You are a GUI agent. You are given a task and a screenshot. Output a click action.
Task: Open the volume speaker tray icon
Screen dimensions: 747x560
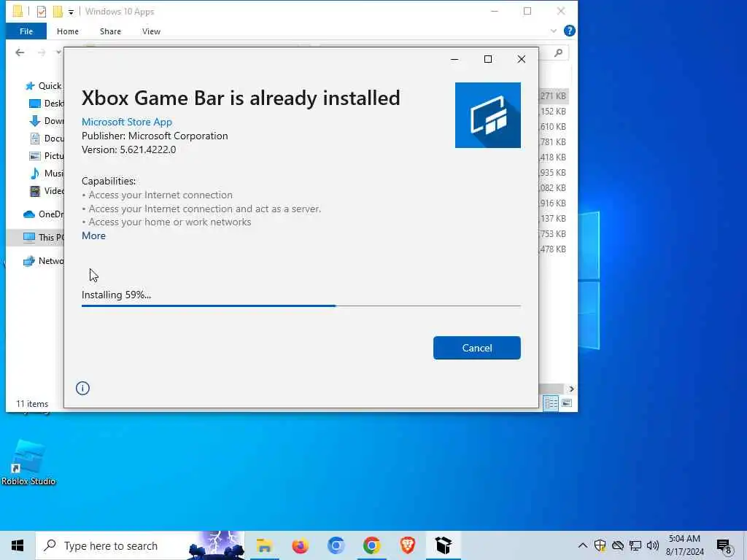(x=653, y=545)
